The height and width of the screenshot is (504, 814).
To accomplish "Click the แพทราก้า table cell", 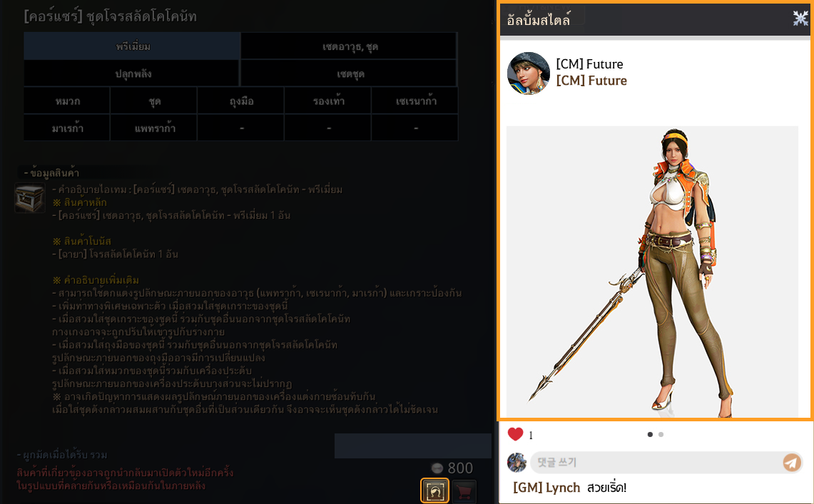I will pos(154,128).
